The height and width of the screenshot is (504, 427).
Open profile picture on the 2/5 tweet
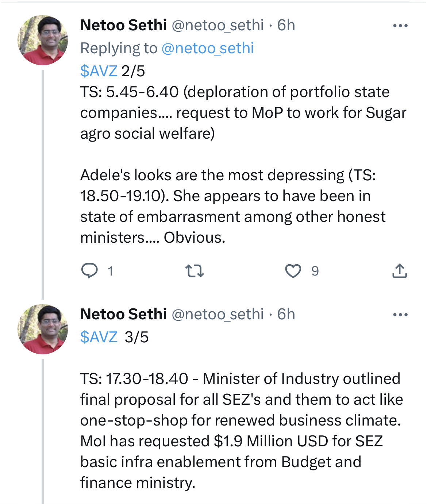click(x=43, y=40)
